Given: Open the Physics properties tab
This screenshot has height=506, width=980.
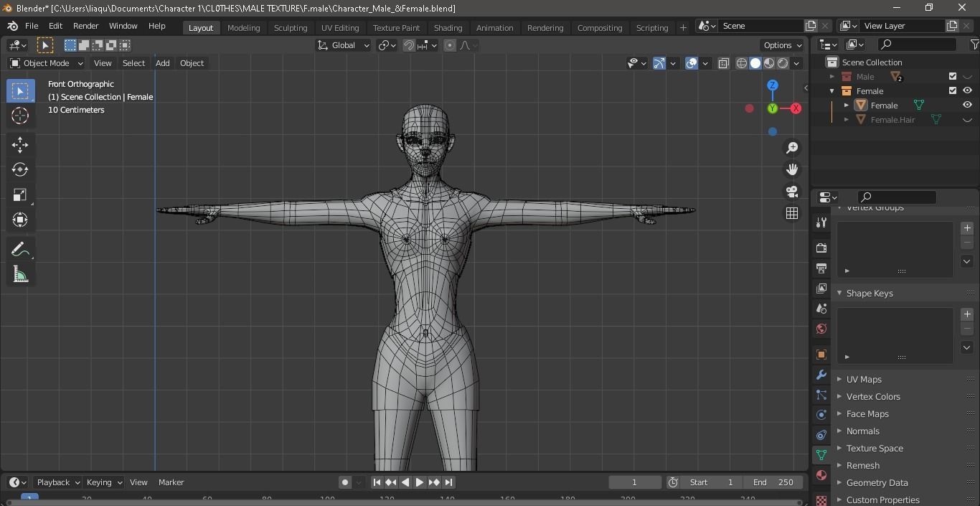Looking at the screenshot, I should (x=821, y=415).
